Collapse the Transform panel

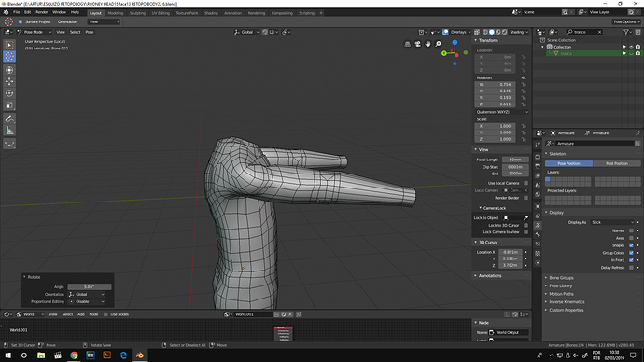[x=488, y=40]
